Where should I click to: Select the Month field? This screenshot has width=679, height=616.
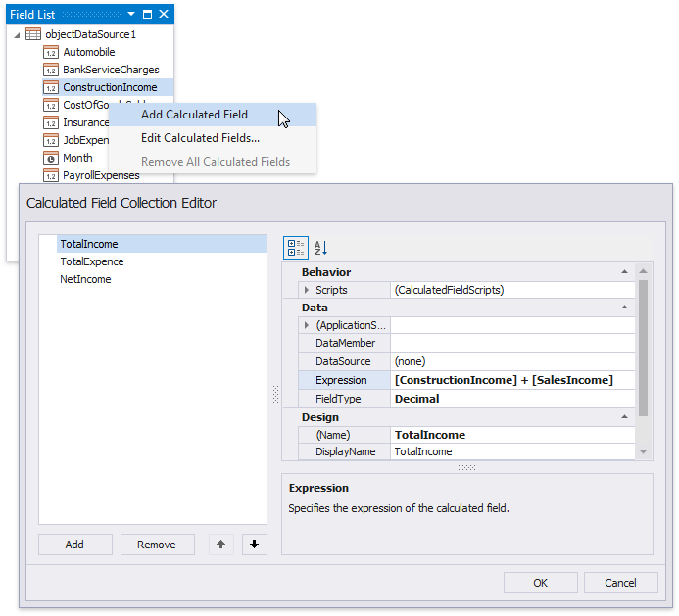pos(77,158)
